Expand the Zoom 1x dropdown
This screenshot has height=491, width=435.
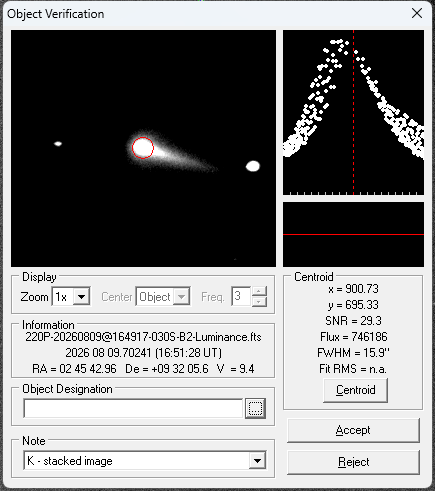pyautogui.click(x=82, y=296)
